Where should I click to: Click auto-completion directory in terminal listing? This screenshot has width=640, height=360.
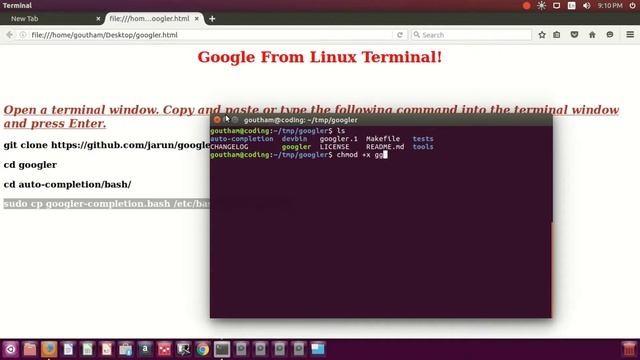click(x=242, y=139)
